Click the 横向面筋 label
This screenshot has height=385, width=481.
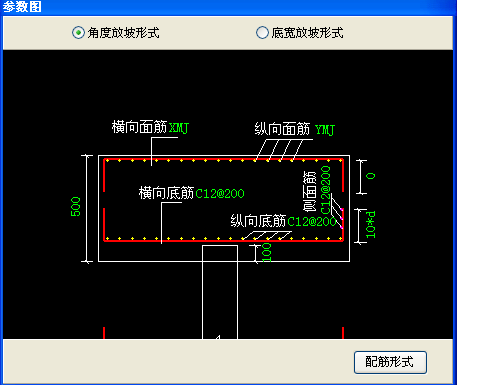(139, 127)
